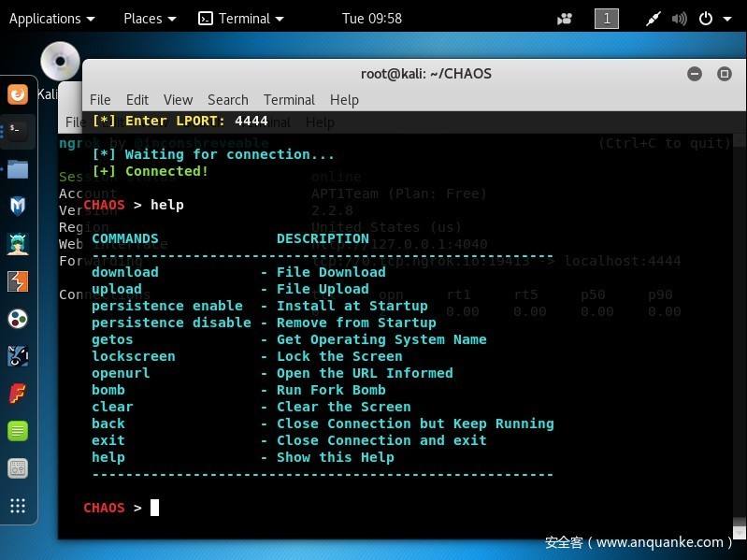Click the 'clear' command text

point(112,407)
